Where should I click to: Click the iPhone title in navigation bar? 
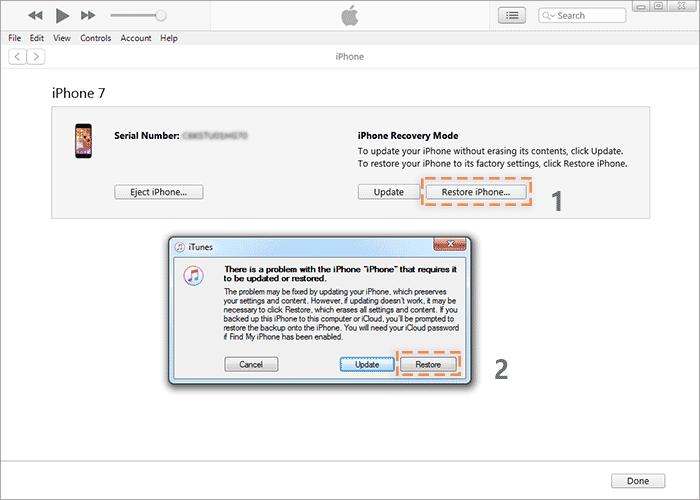(350, 57)
